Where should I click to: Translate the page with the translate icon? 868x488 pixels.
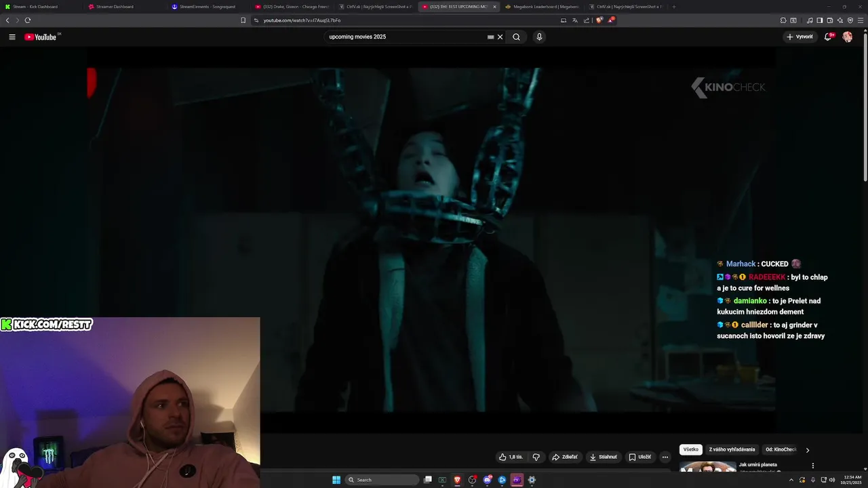575,20
